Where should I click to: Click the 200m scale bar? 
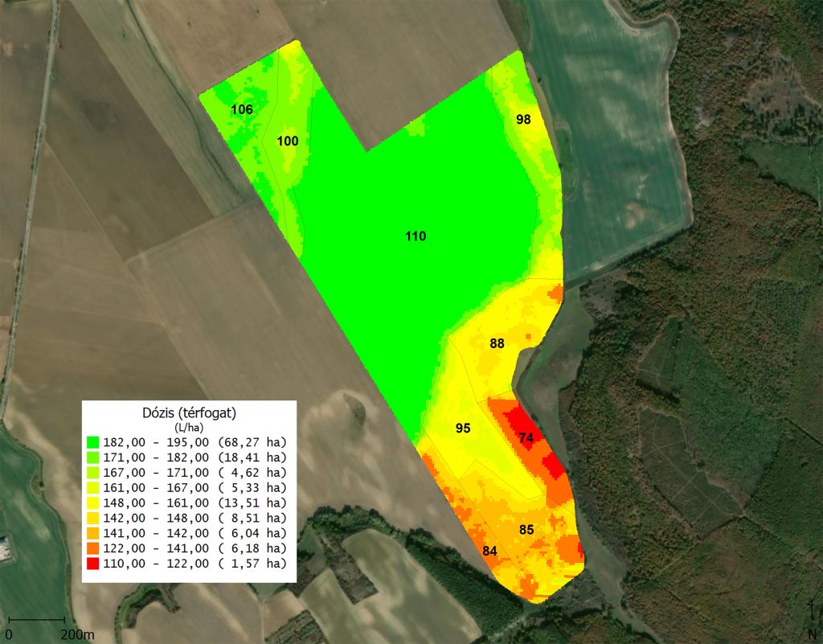coord(36,620)
